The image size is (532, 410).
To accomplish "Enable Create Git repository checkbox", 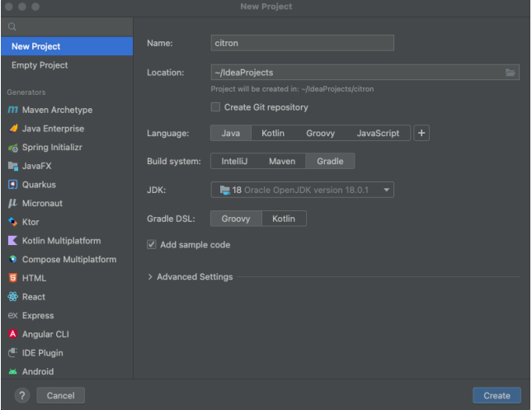I will (x=215, y=107).
